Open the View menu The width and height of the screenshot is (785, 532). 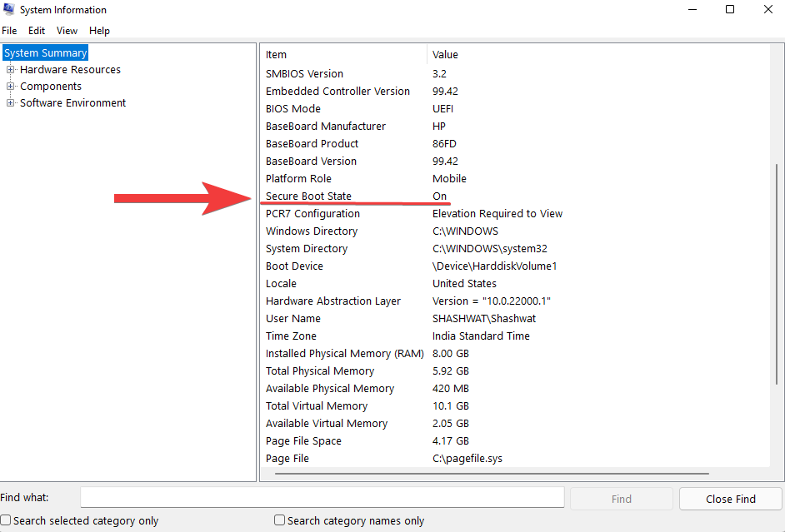67,31
